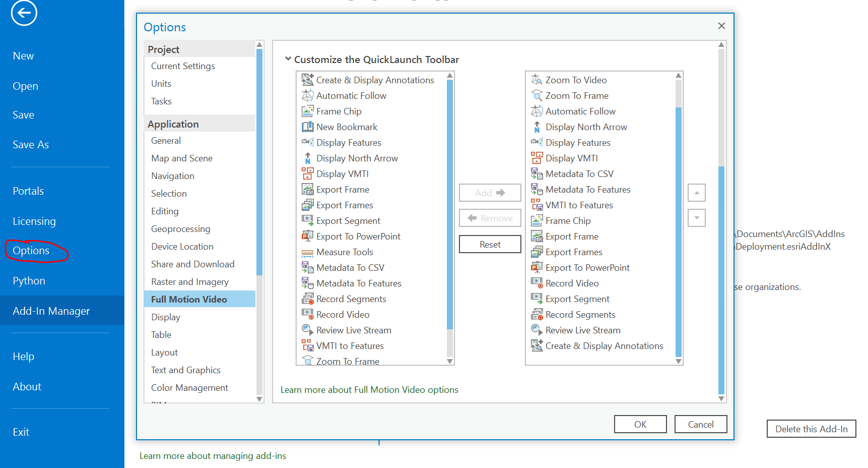Open the Learn more about Full Motion Video options link
Viewport: 868px width, 468px height.
point(370,389)
